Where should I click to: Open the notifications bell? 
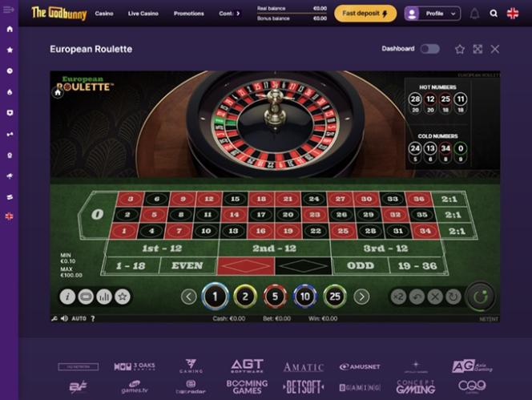pyautogui.click(x=474, y=14)
